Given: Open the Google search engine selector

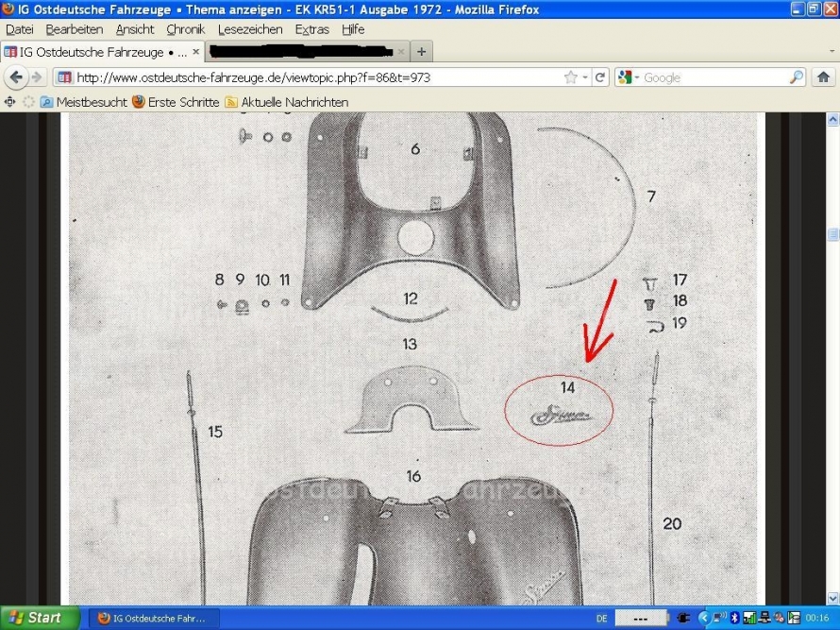Looking at the screenshot, I should point(628,77).
